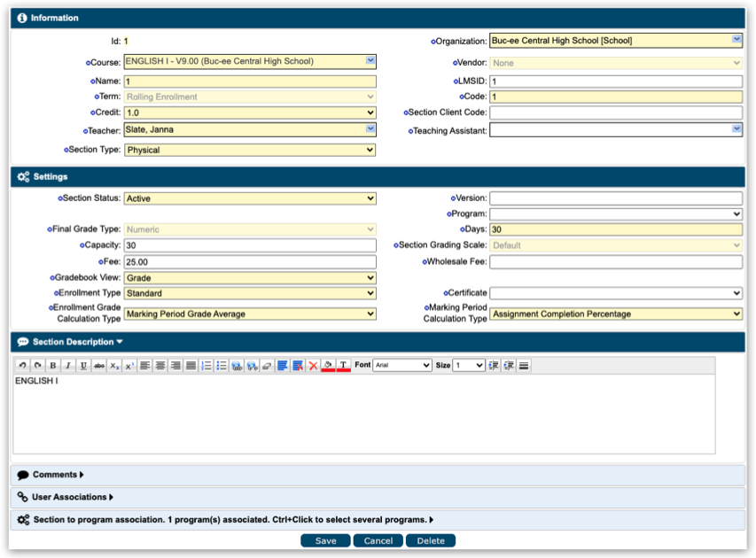Insert horizontal rule icon
The image size is (756, 558).
point(524,365)
